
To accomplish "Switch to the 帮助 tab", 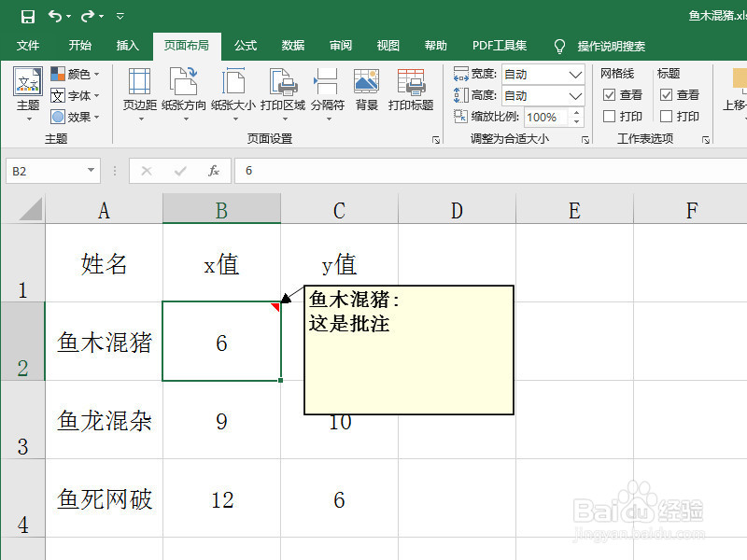I will pos(436,45).
